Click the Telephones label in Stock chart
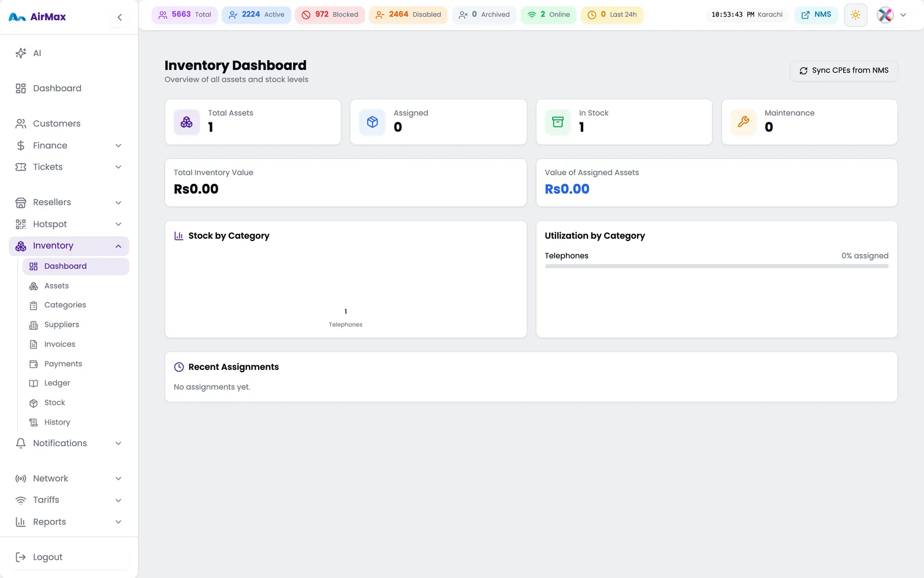Viewport: 924px width, 578px height. pyautogui.click(x=346, y=325)
